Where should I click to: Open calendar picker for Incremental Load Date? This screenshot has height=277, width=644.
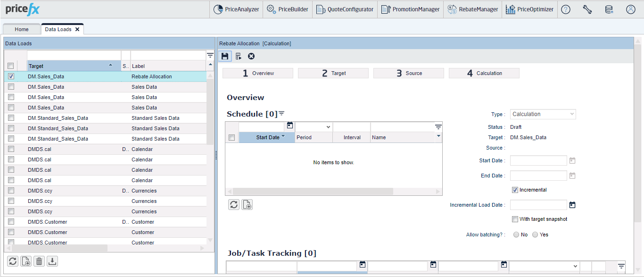(x=572, y=205)
